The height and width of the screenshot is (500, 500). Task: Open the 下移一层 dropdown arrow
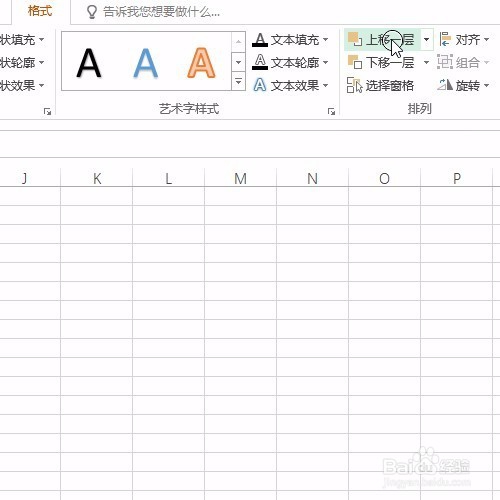click(x=426, y=62)
